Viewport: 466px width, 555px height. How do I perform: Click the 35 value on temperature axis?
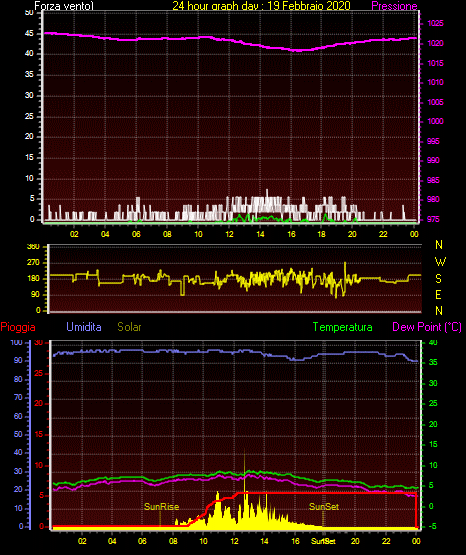pos(433,362)
